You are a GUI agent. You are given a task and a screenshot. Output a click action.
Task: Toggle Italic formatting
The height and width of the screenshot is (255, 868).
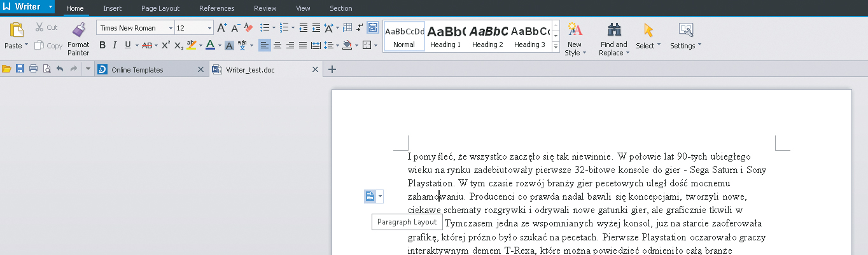tap(115, 45)
